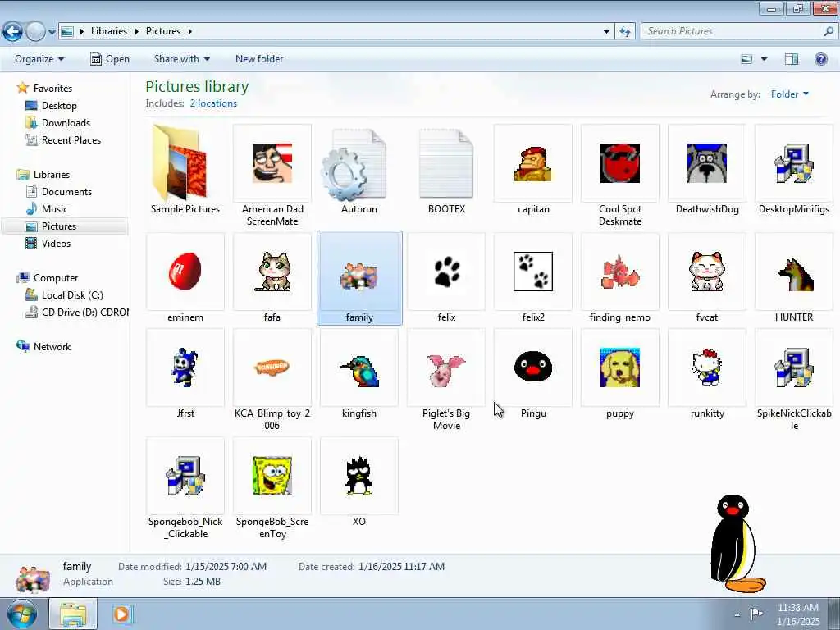Click the New folder button
Screen dimensions: 840x630
(259, 59)
